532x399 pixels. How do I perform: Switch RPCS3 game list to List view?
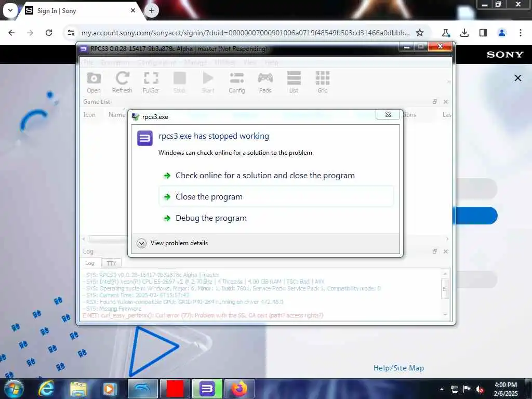click(x=294, y=82)
